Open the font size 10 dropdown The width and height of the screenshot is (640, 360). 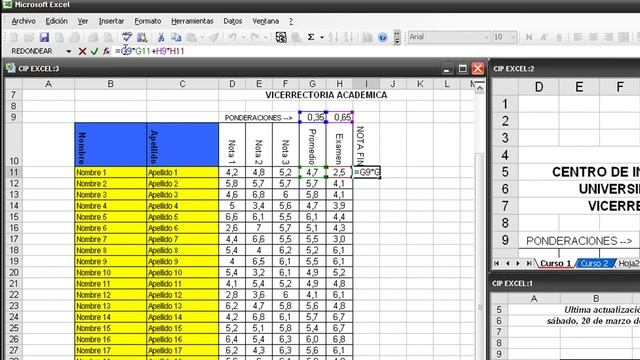513,38
